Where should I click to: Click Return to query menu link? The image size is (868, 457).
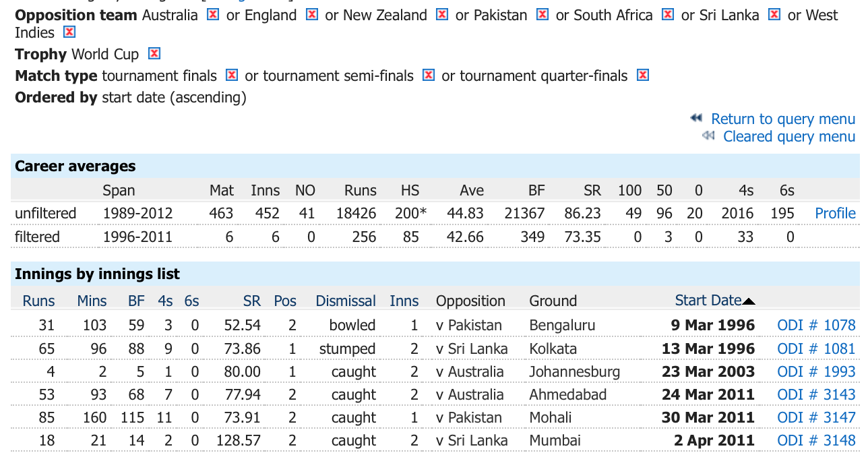[x=783, y=119]
